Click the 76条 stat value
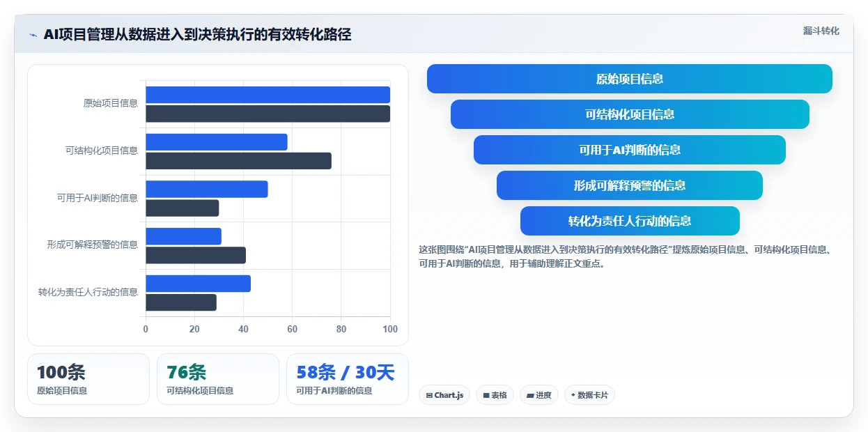 [x=187, y=373]
